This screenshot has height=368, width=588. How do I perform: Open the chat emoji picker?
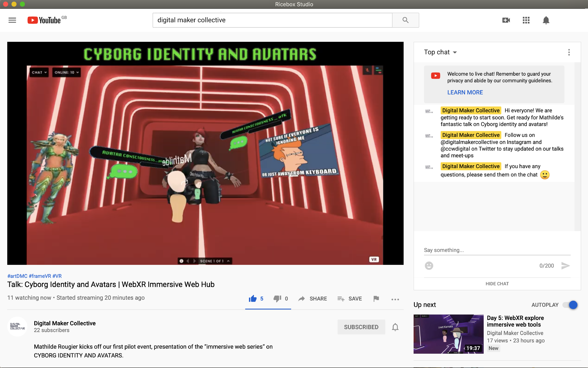[429, 266]
